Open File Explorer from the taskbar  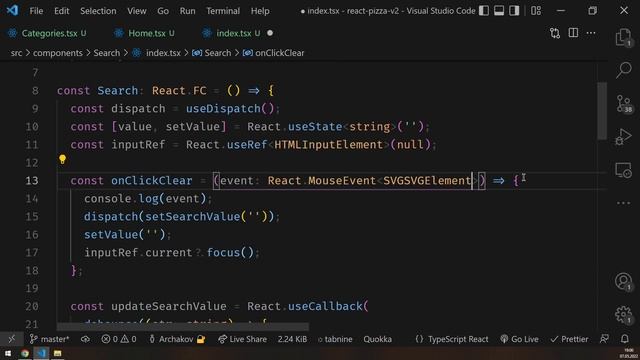point(58,353)
